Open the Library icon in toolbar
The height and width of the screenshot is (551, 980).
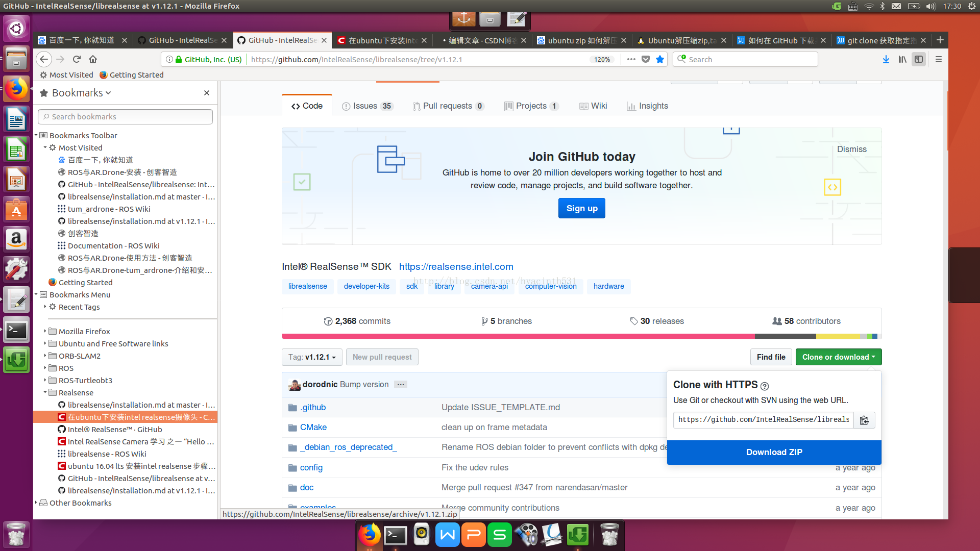pos(902,59)
